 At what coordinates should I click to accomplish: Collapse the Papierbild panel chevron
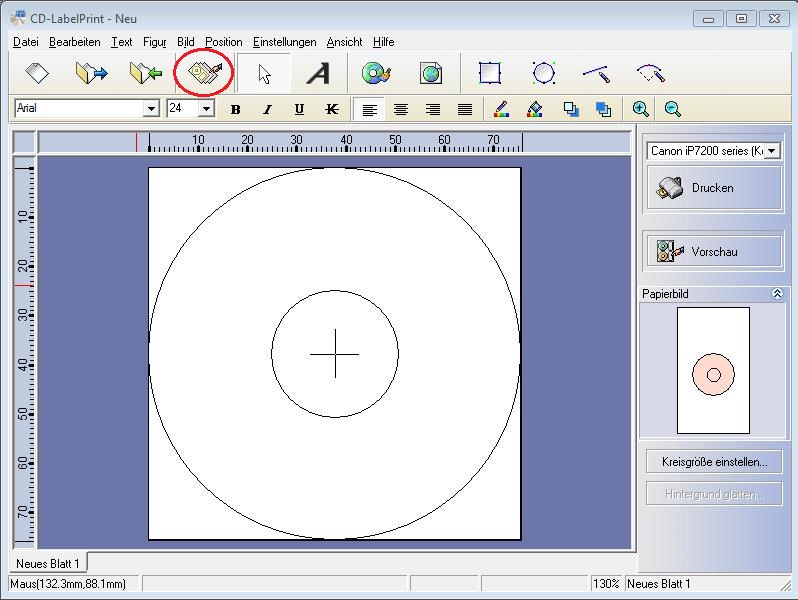(777, 294)
